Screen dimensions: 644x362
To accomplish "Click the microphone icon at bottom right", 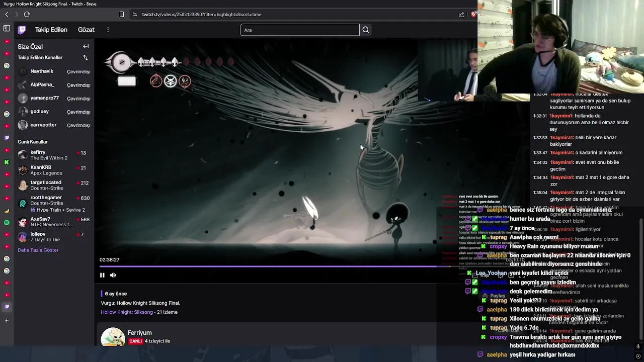I will coord(638,346).
